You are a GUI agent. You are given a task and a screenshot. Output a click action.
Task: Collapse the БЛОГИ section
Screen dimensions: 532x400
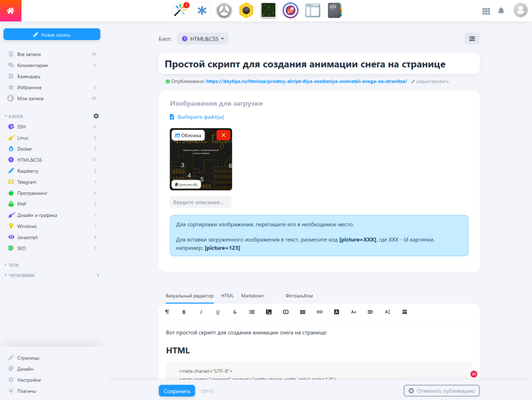click(x=14, y=116)
